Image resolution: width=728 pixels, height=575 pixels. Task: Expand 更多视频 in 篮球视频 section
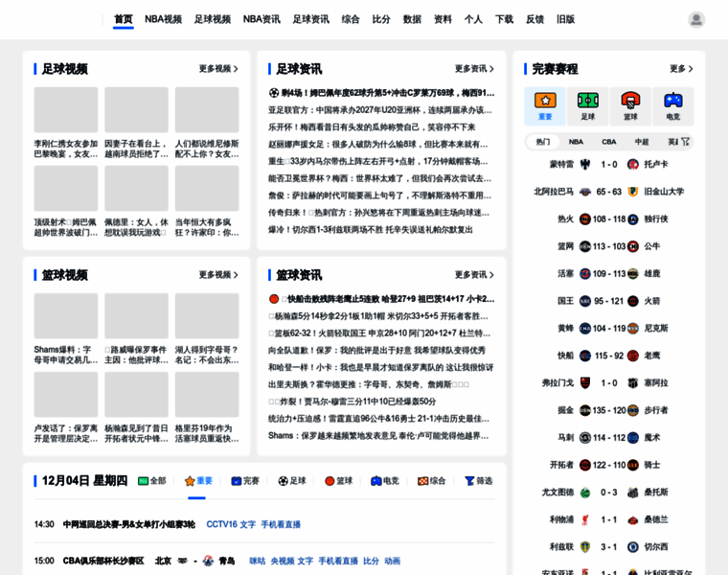[218, 275]
